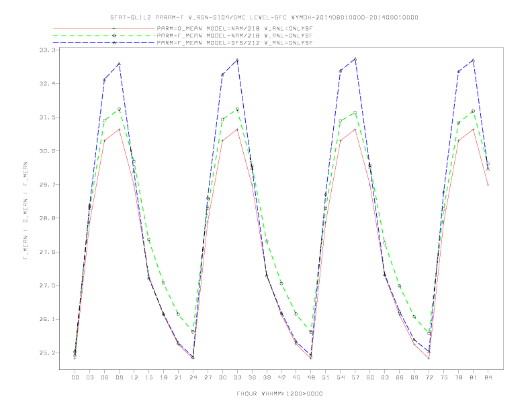This screenshot has height=411, width=532.
Task: Click the y-axis label 27.0
Action: [47, 285]
